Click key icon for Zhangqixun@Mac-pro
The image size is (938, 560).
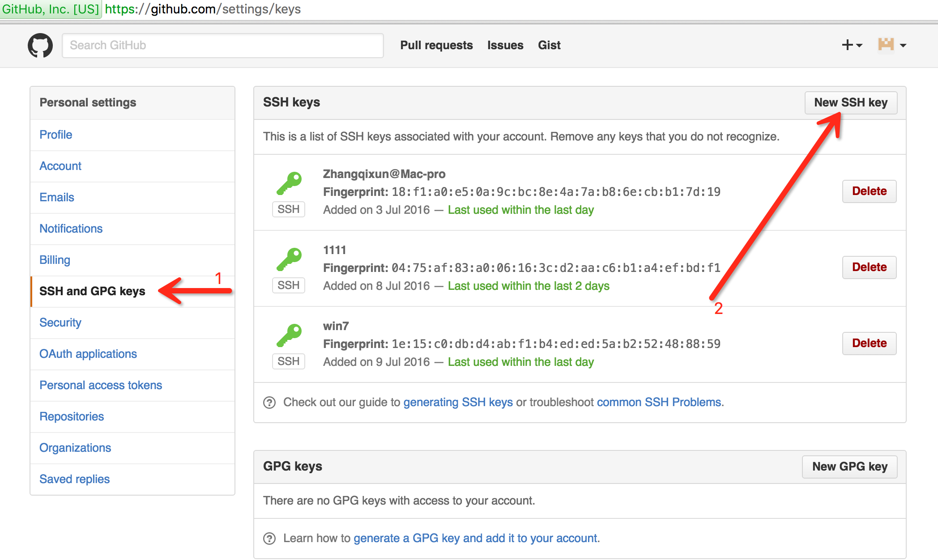click(289, 183)
